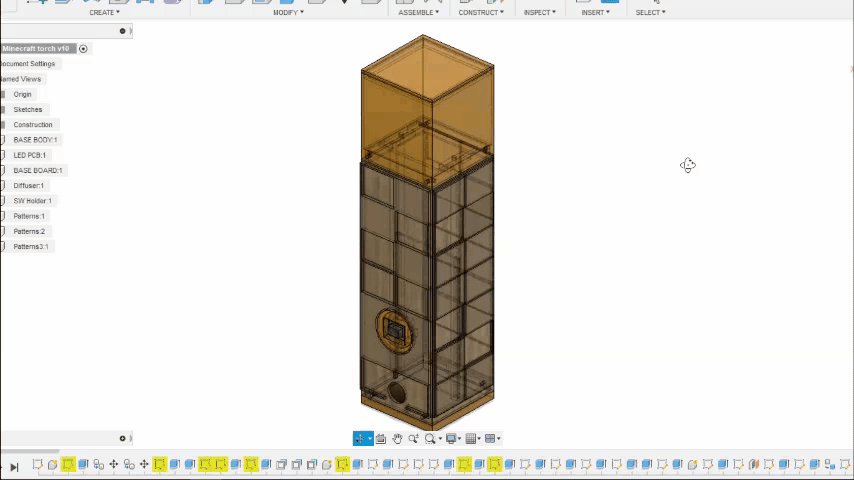Click the round switch on the model's front

click(394, 331)
